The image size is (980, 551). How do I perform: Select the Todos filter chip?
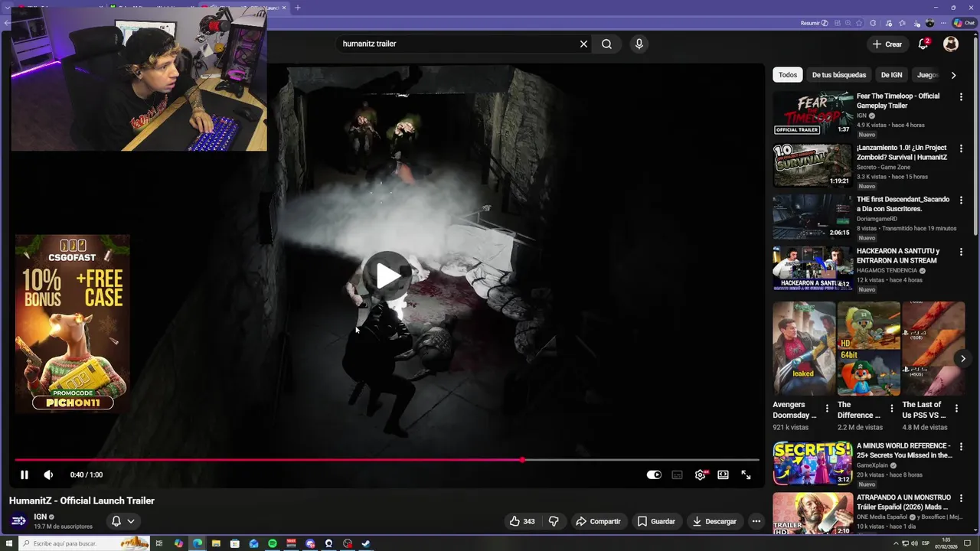click(788, 75)
